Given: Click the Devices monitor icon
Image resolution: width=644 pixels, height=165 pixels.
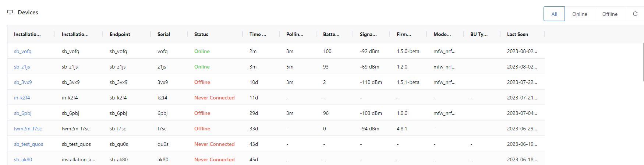Looking at the screenshot, I should (10, 12).
